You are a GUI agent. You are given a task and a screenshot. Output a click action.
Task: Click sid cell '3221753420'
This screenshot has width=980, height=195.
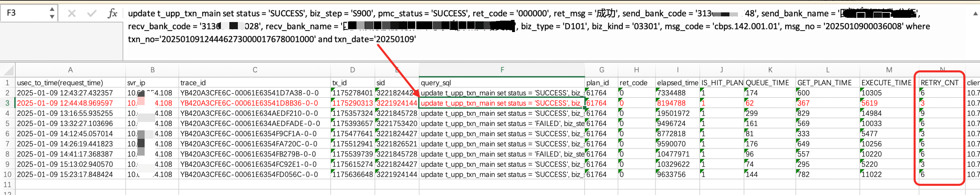pos(397,123)
